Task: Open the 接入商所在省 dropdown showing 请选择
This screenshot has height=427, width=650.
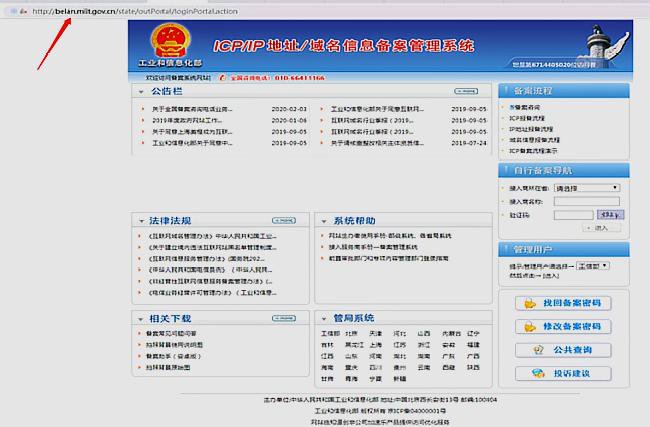Action: click(587, 188)
